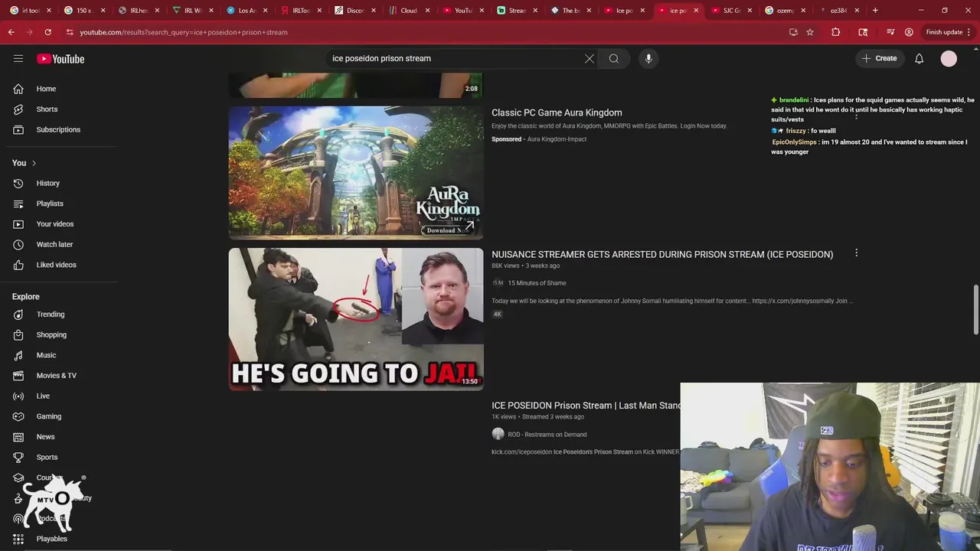Start voice search with the microphone
This screenshot has width=980, height=551.
pyautogui.click(x=648, y=58)
